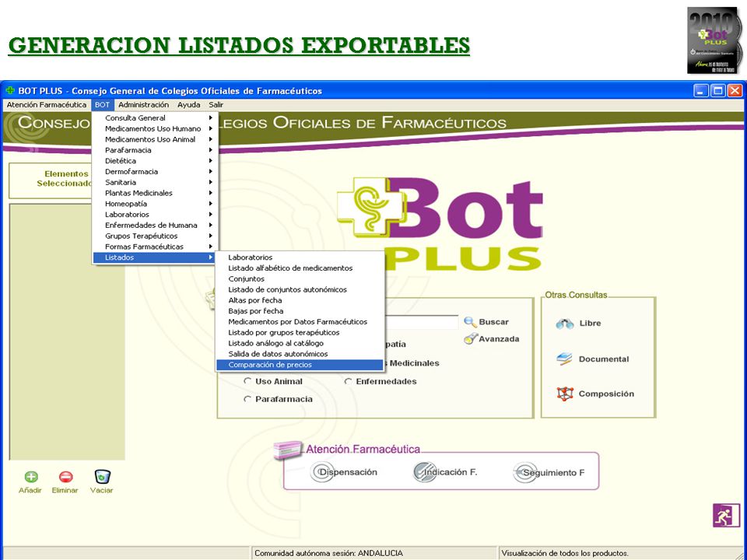747x560 pixels.
Task: Expand the Formas Farmacéuticas submenu arrow
Action: [211, 247]
